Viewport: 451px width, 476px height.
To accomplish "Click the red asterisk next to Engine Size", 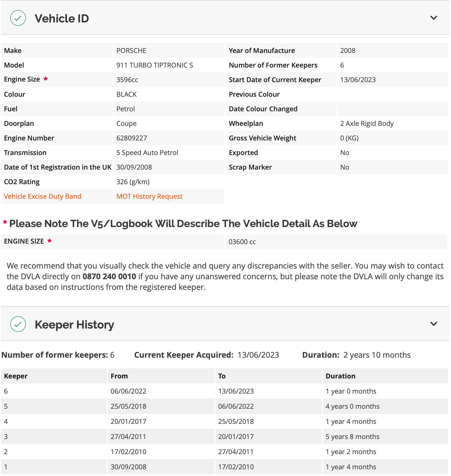I will (x=45, y=79).
